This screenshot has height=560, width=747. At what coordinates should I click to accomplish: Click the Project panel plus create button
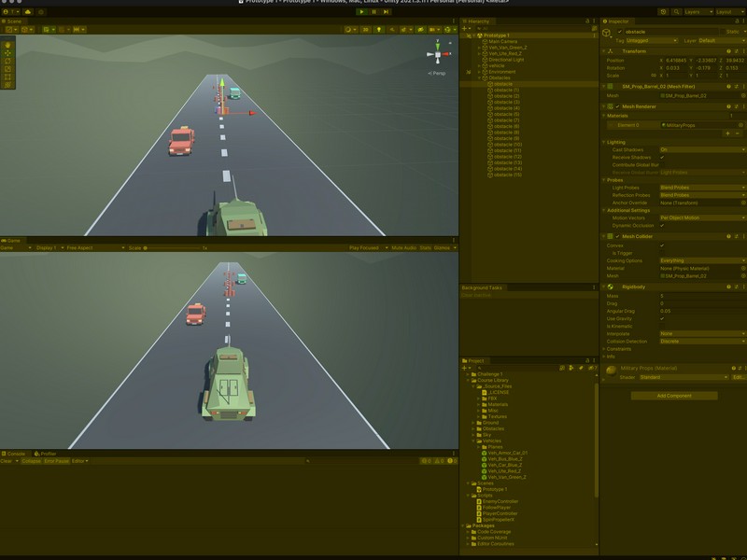466,368
